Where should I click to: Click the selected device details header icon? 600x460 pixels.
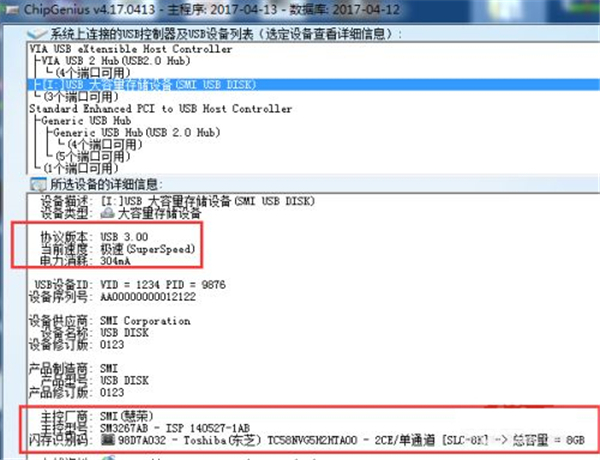pos(38,183)
